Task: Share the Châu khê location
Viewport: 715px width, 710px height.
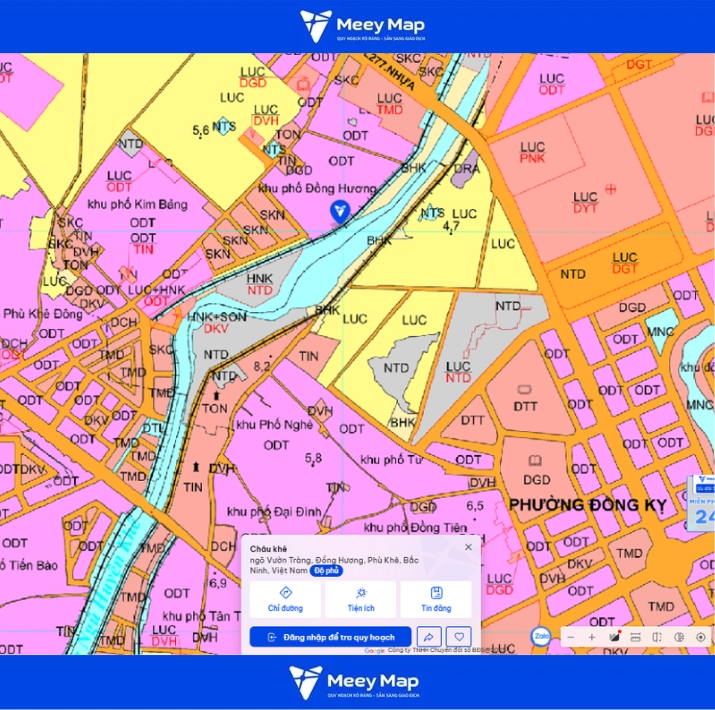Action: coord(429,637)
